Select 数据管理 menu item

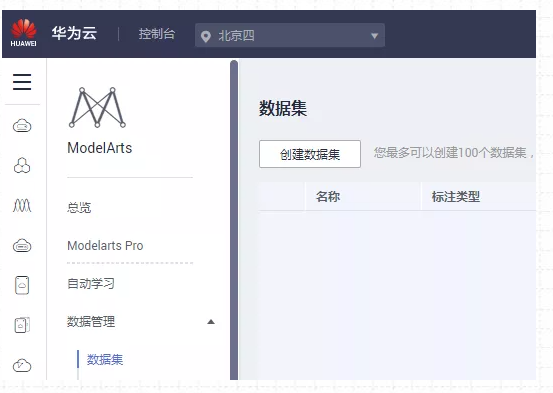91,321
